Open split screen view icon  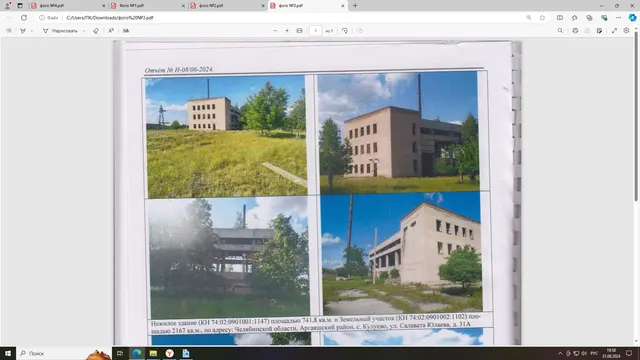point(560,18)
